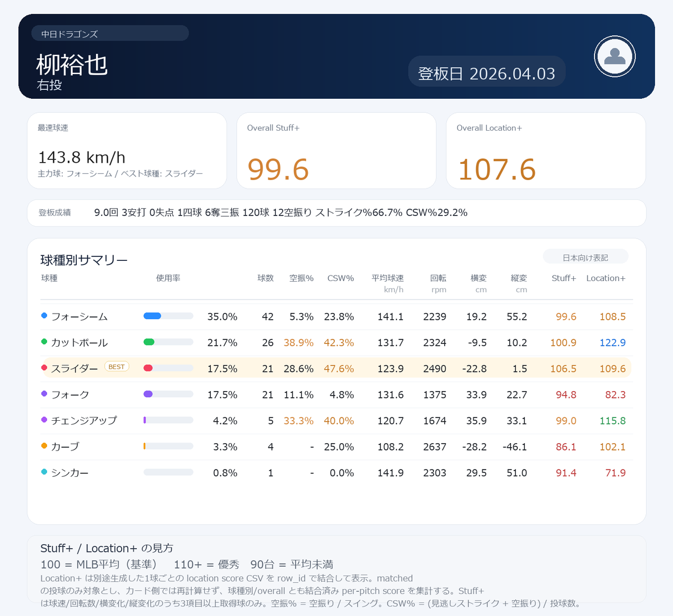Click the violet チェンジアップ pitch dot
The width and height of the screenshot is (673, 616).
pos(44,420)
